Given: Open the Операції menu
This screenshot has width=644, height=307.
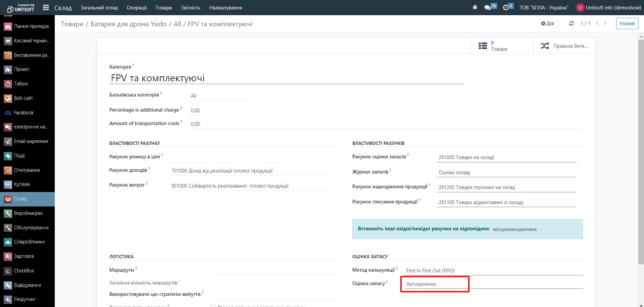Looking at the screenshot, I should (136, 8).
